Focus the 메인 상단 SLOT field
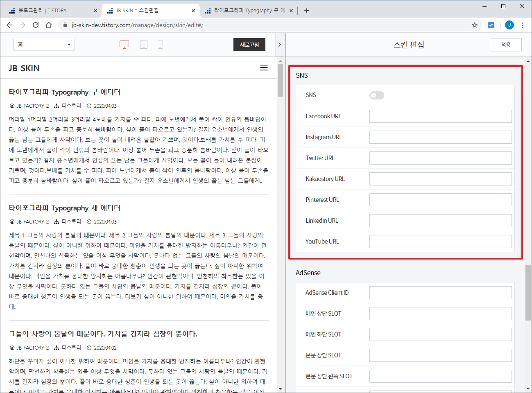This screenshot has width=532, height=393. point(441,314)
